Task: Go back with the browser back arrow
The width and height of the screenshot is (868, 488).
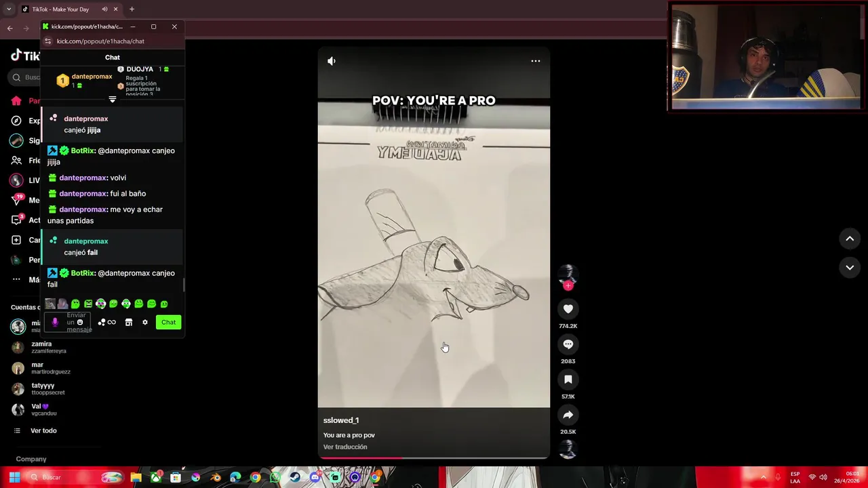Action: click(x=9, y=28)
